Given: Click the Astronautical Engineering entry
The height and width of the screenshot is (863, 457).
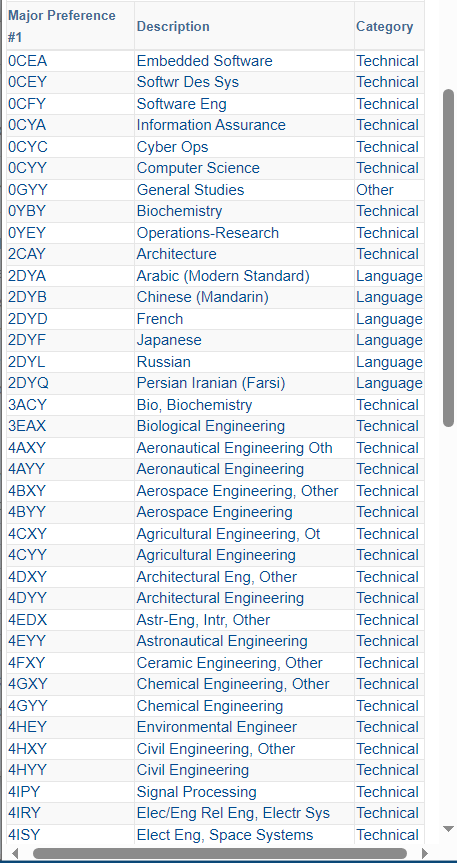Looking at the screenshot, I should point(222,641).
